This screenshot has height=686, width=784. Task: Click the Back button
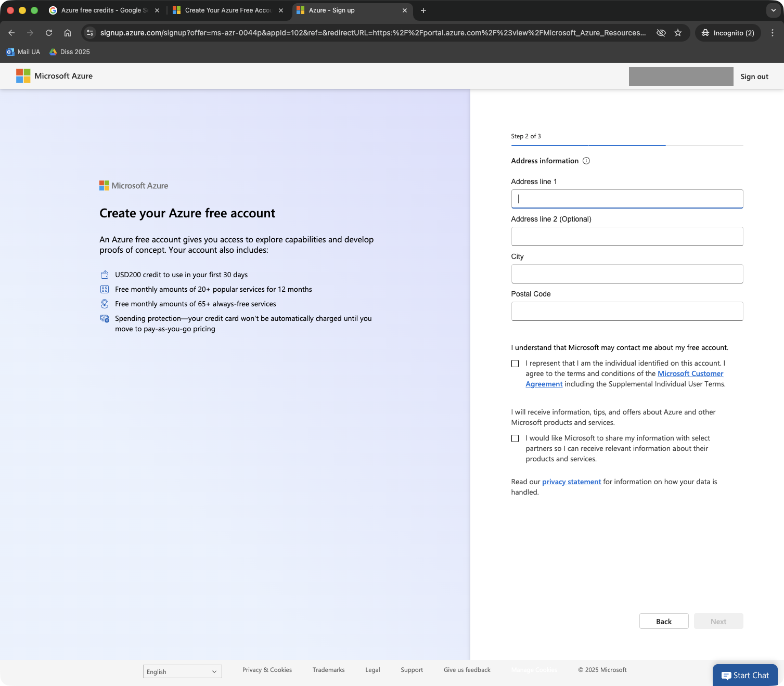pyautogui.click(x=663, y=621)
